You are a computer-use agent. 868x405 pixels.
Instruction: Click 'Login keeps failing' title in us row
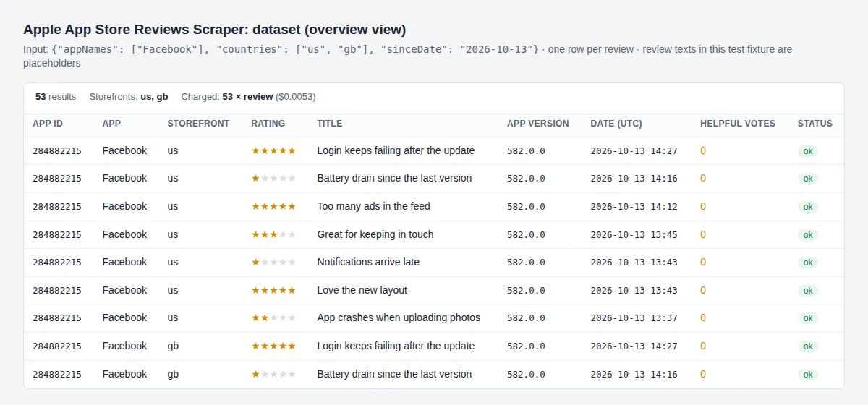pyautogui.click(x=396, y=150)
